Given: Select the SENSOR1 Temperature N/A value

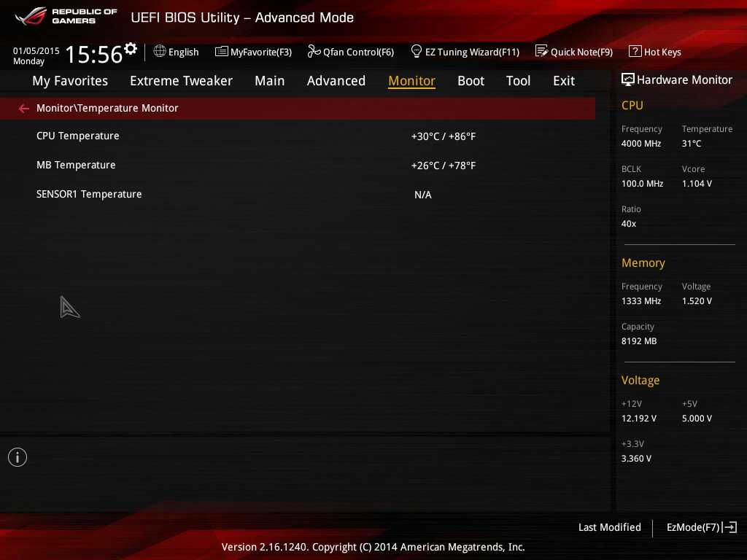Looking at the screenshot, I should coord(423,195).
